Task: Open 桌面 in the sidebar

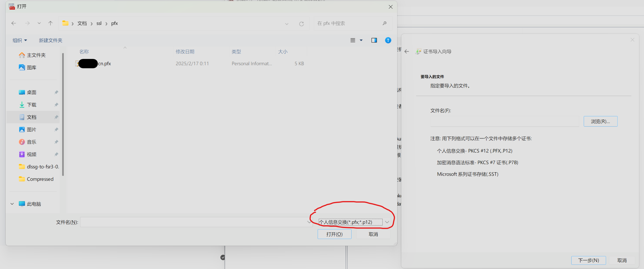Action: (28, 92)
